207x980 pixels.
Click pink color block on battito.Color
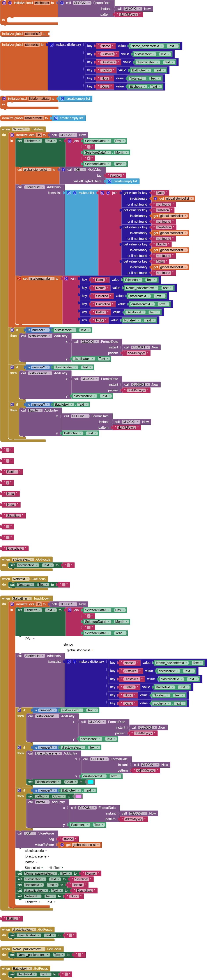(x=78, y=796)
